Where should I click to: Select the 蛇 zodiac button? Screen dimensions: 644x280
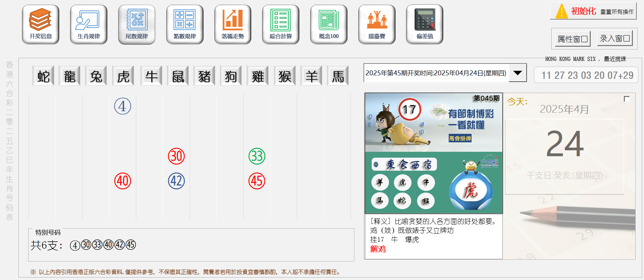(43, 76)
